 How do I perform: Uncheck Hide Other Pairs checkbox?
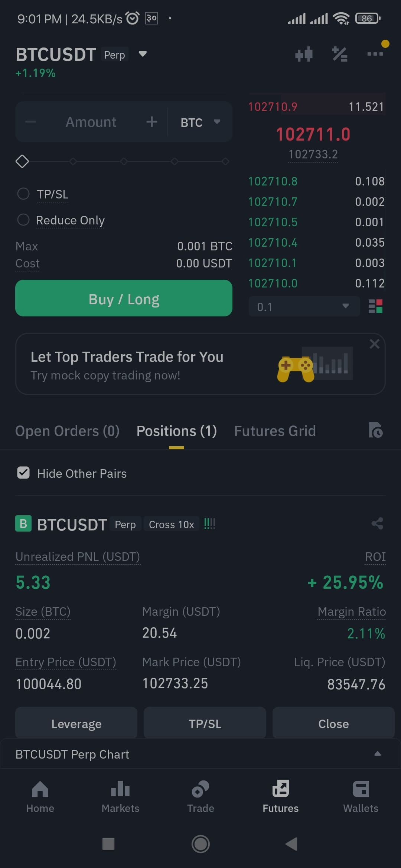23,473
